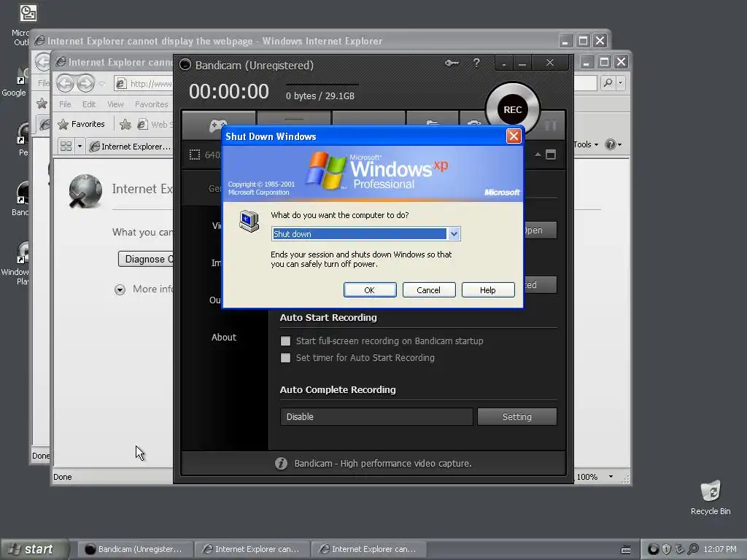This screenshot has height=560, width=747.
Task: Open the search provider dropdown in IE
Action: click(620, 83)
